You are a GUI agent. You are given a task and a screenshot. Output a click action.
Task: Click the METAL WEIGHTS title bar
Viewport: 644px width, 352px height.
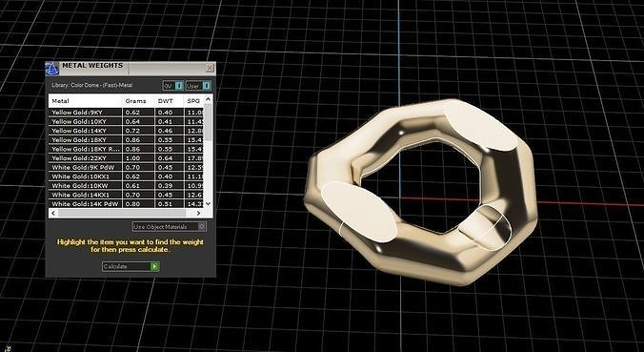[131, 69]
